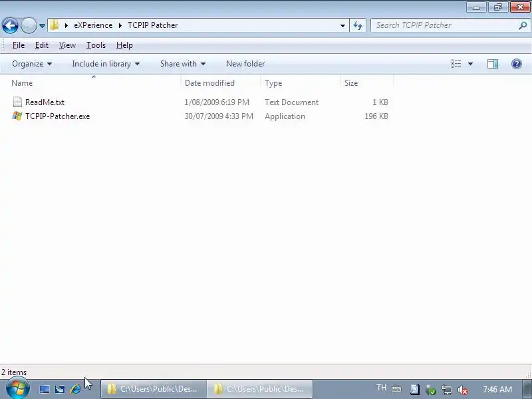The image size is (532, 399).
Task: Launch Internet Explorer from quick launch
Action: click(x=75, y=389)
